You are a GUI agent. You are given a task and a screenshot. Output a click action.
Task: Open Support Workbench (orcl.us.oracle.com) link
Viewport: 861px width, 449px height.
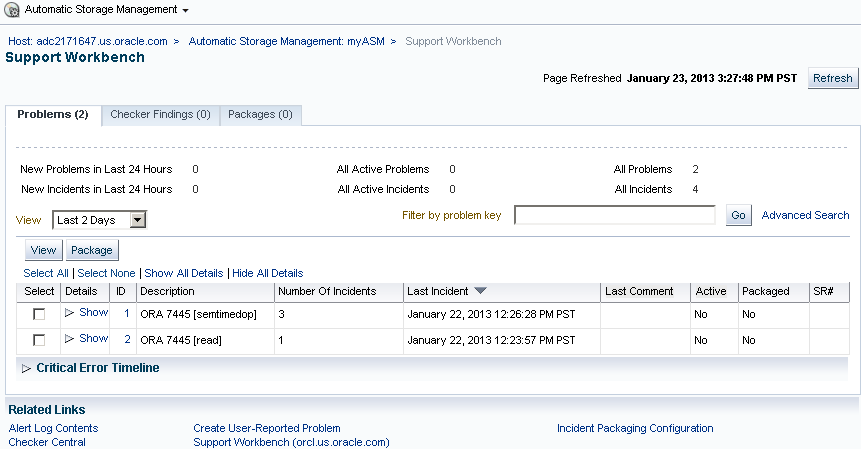click(x=292, y=442)
